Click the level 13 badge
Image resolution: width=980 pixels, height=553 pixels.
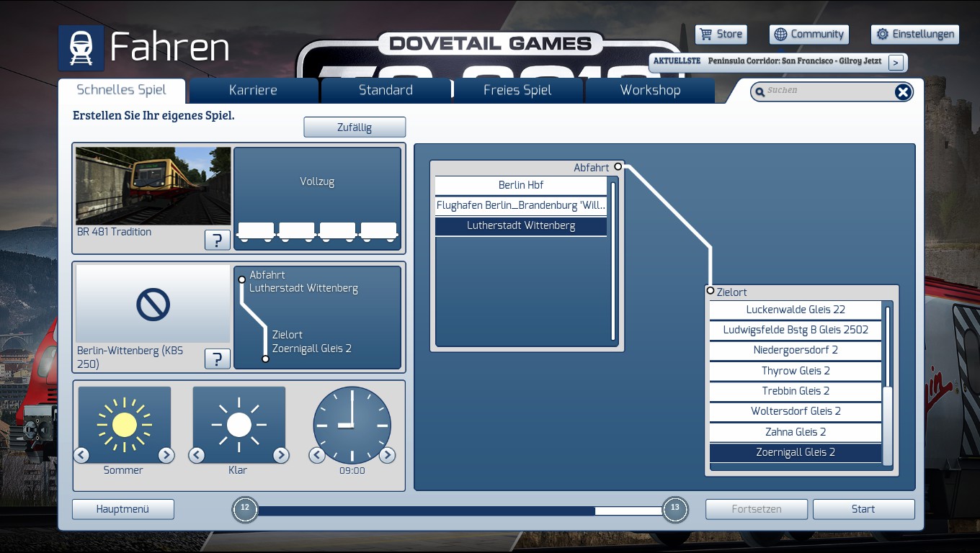click(x=675, y=509)
